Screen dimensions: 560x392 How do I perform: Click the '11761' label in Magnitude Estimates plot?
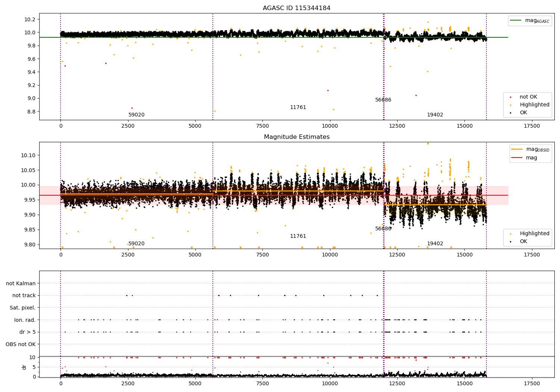pos(298,236)
